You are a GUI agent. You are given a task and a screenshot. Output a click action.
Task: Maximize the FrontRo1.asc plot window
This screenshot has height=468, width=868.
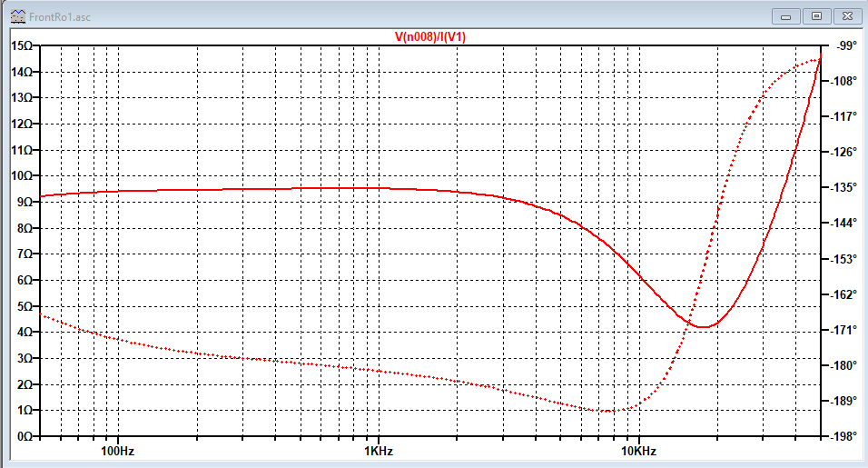tap(816, 16)
